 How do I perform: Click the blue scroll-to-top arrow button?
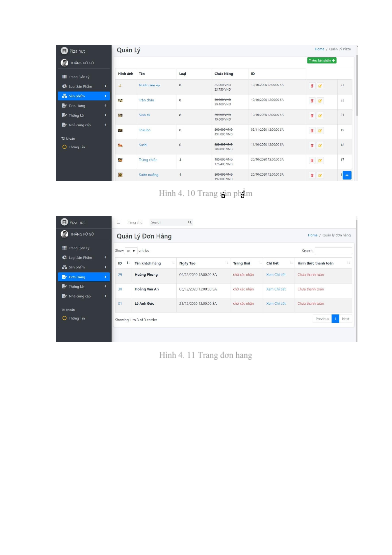click(x=347, y=176)
